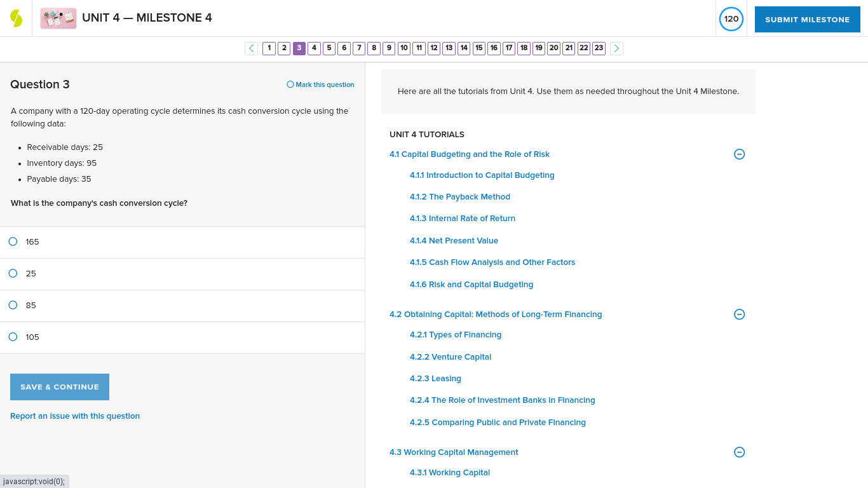Switch to question 23
The image size is (868, 488).
pyautogui.click(x=598, y=48)
